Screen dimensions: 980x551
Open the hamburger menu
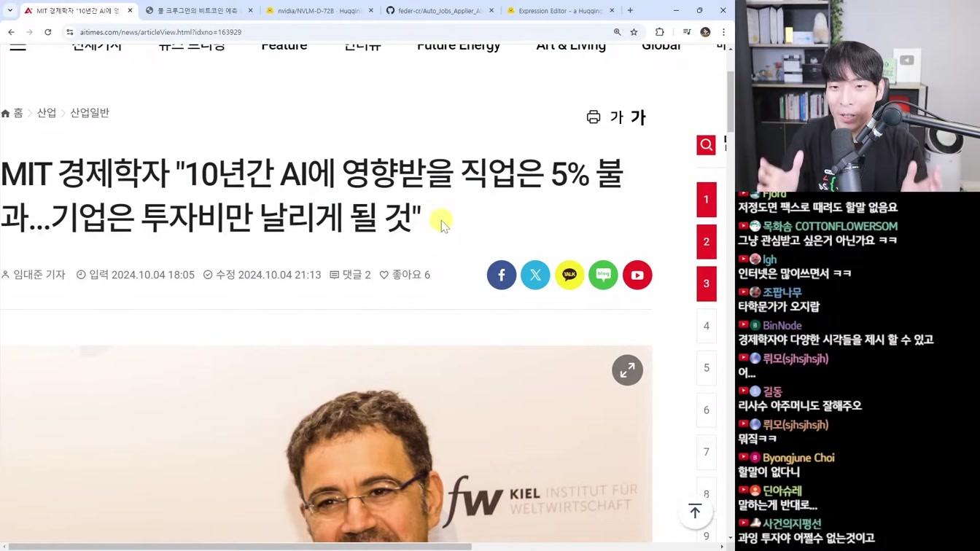(17, 46)
